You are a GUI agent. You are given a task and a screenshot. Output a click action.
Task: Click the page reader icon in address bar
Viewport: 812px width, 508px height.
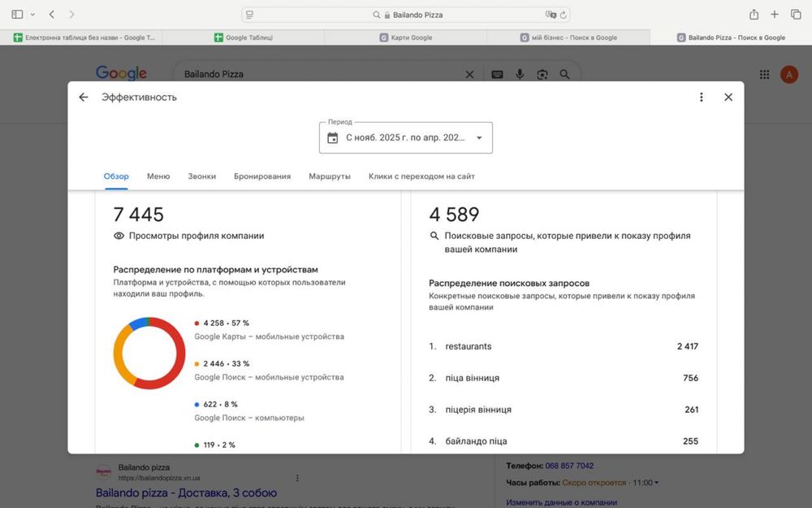(249, 15)
